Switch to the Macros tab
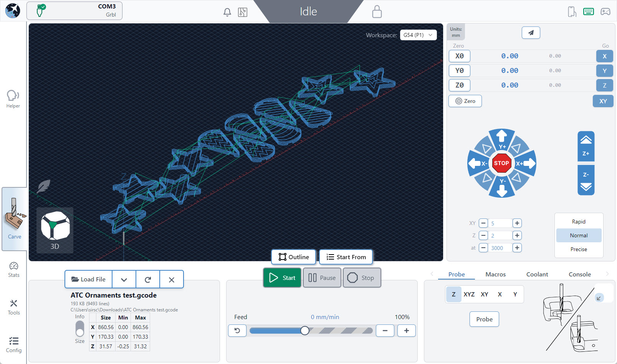Screen dimensions: 617x364 tap(495, 274)
